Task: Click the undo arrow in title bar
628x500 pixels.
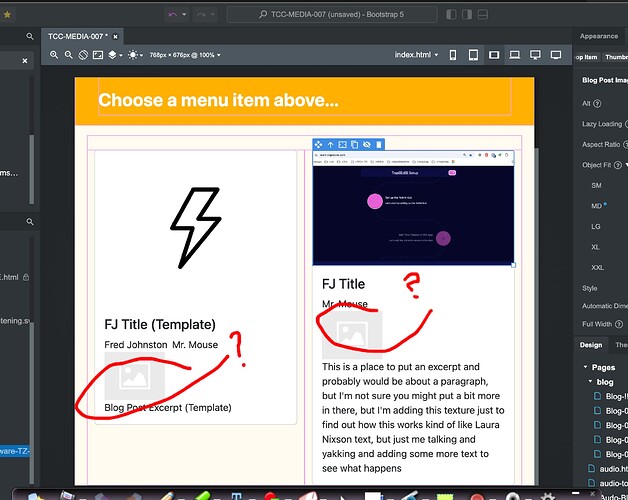Action: [173, 14]
